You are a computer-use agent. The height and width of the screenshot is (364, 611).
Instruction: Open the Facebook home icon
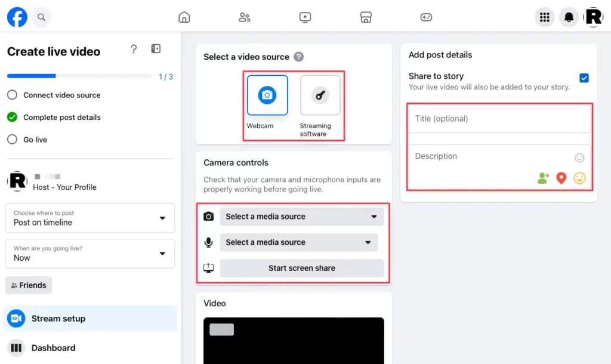pos(184,17)
